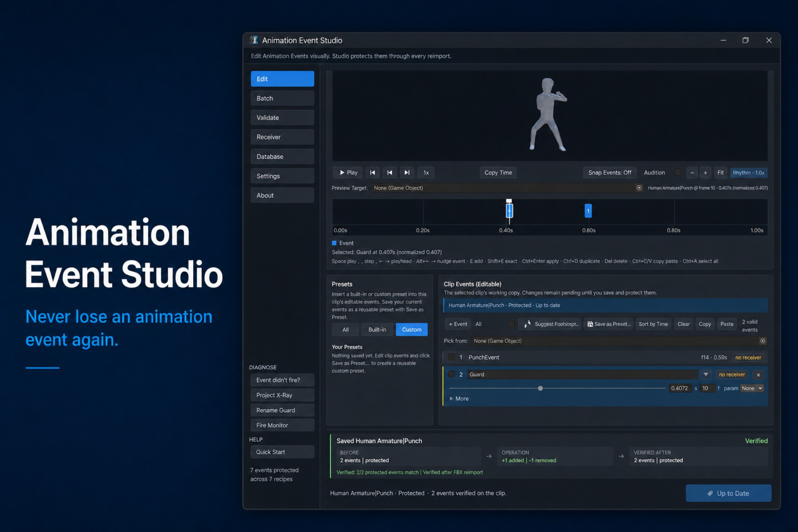Image resolution: width=798 pixels, height=532 pixels.
Task: Show All presets filter
Action: [x=345, y=329]
